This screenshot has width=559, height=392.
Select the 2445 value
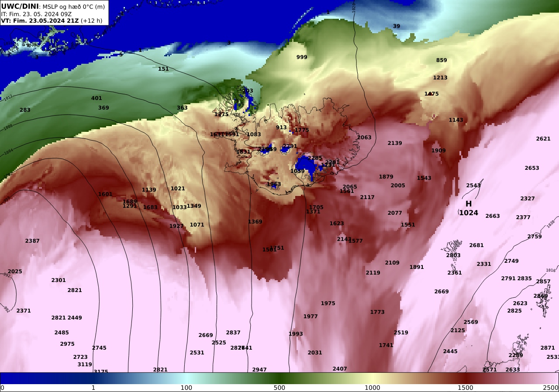(450, 351)
